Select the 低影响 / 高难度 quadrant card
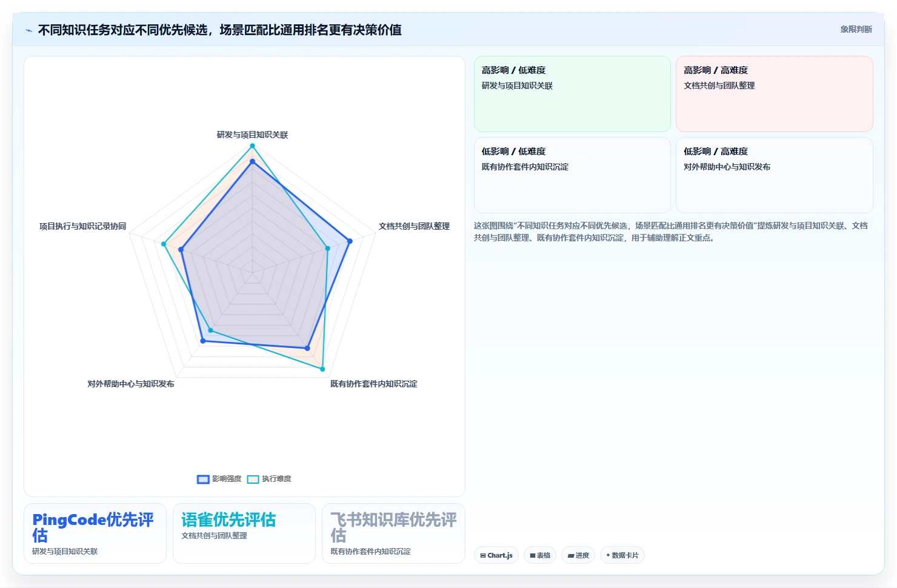 point(774,175)
